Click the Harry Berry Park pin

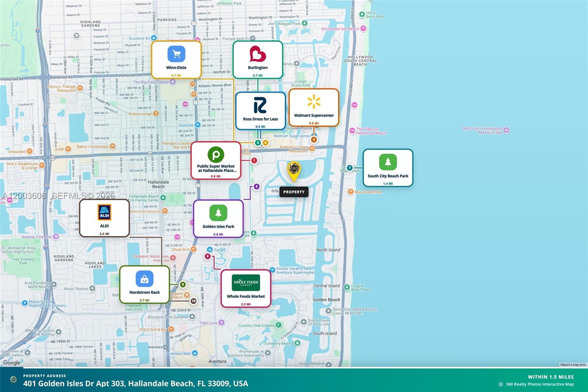363,14
